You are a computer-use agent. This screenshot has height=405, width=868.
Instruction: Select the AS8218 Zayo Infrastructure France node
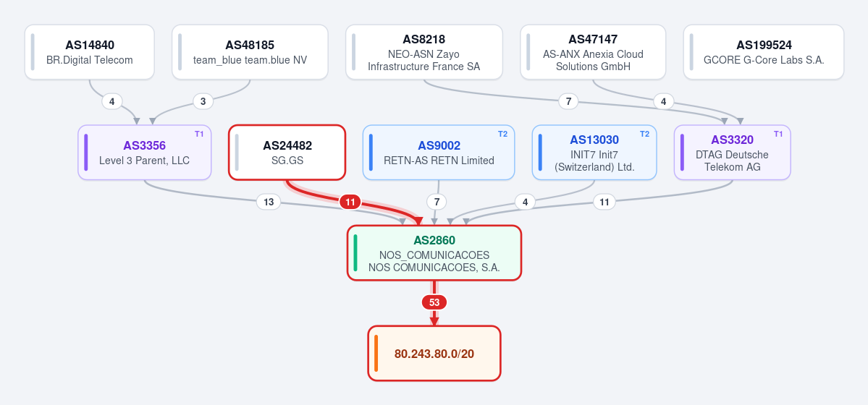click(x=424, y=52)
